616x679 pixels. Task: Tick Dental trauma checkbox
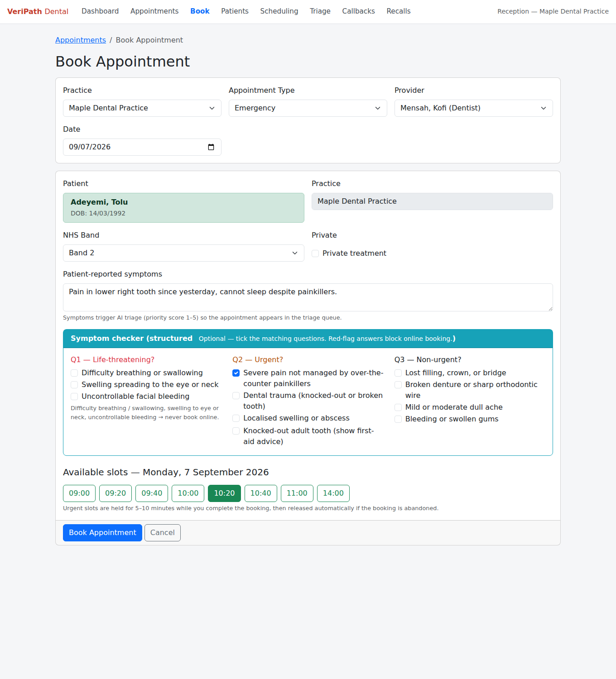coord(236,396)
